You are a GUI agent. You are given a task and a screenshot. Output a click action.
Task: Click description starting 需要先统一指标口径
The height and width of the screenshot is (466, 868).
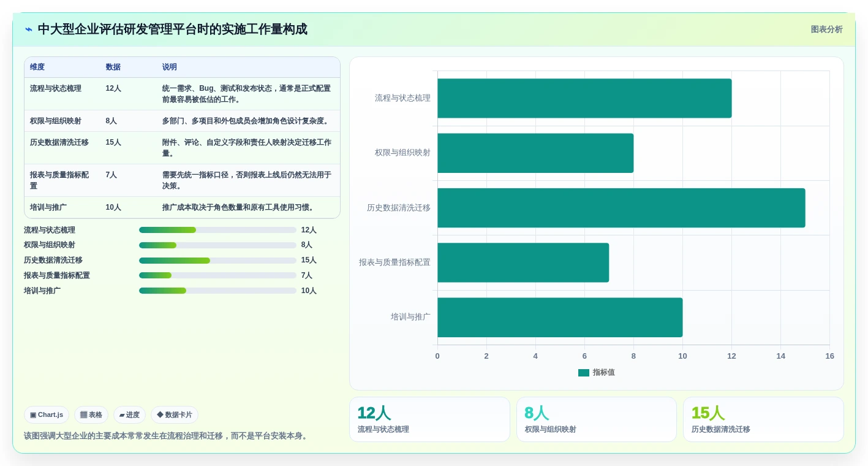tap(246, 180)
